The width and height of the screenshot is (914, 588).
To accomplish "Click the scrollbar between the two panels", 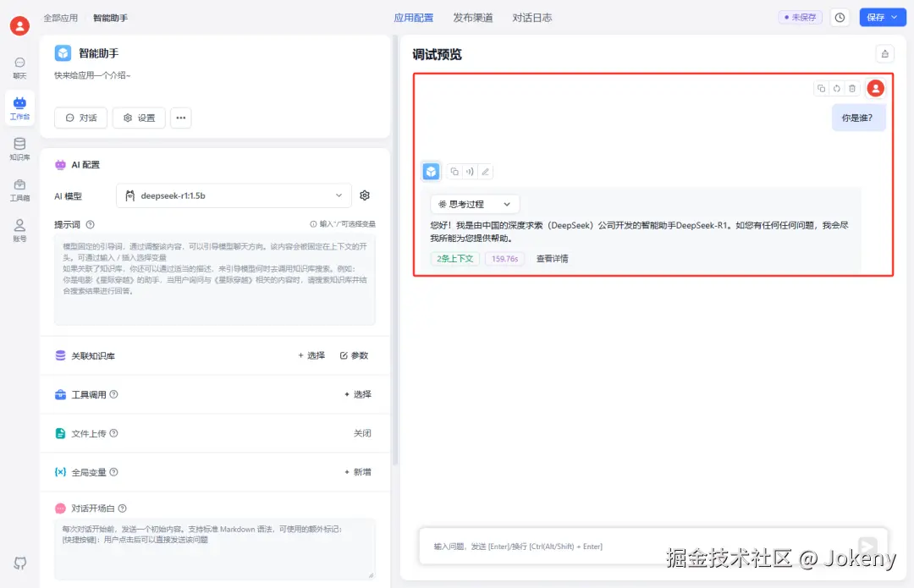I will point(395,250).
